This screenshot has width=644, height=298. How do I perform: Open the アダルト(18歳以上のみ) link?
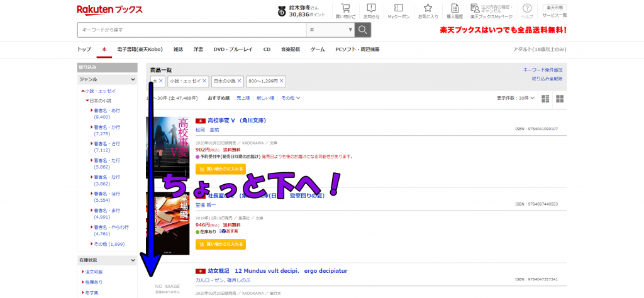point(540,49)
